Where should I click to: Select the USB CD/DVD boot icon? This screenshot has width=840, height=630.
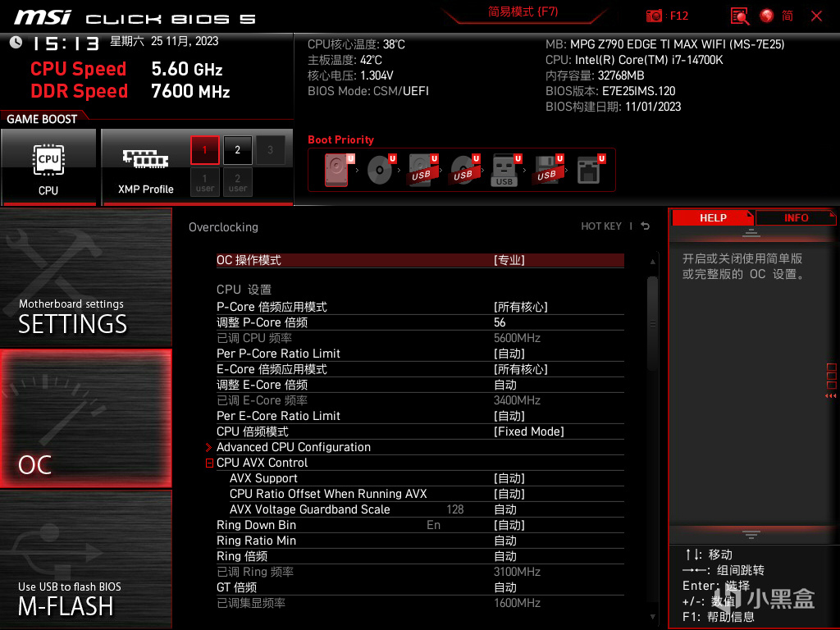[464, 170]
